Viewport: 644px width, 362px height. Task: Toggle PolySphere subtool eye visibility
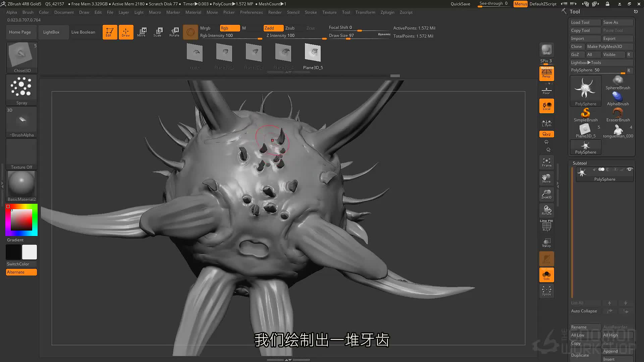pyautogui.click(x=630, y=170)
